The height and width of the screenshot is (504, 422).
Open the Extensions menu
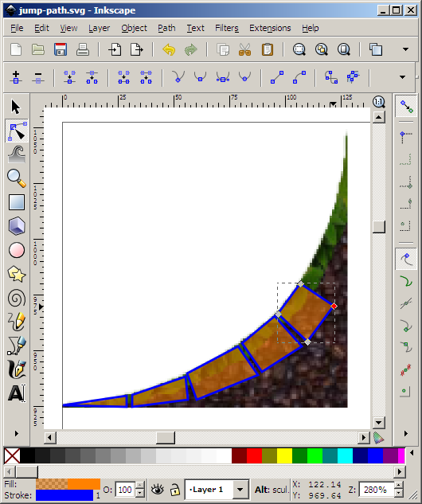(x=270, y=29)
